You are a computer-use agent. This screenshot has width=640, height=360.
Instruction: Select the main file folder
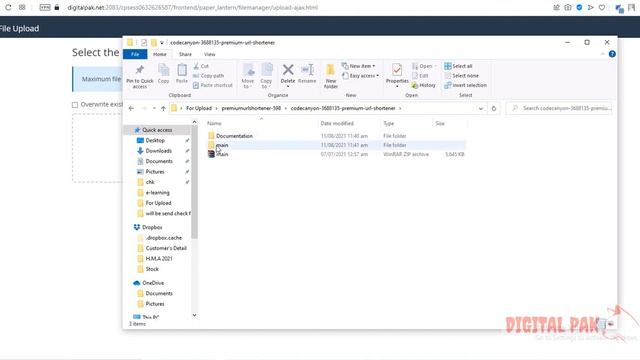pyautogui.click(x=336, y=145)
